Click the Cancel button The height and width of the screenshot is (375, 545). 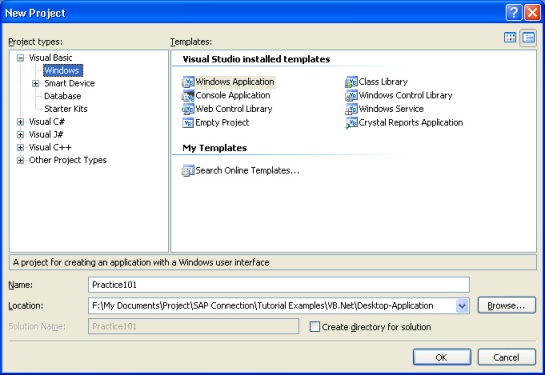pyautogui.click(x=506, y=357)
